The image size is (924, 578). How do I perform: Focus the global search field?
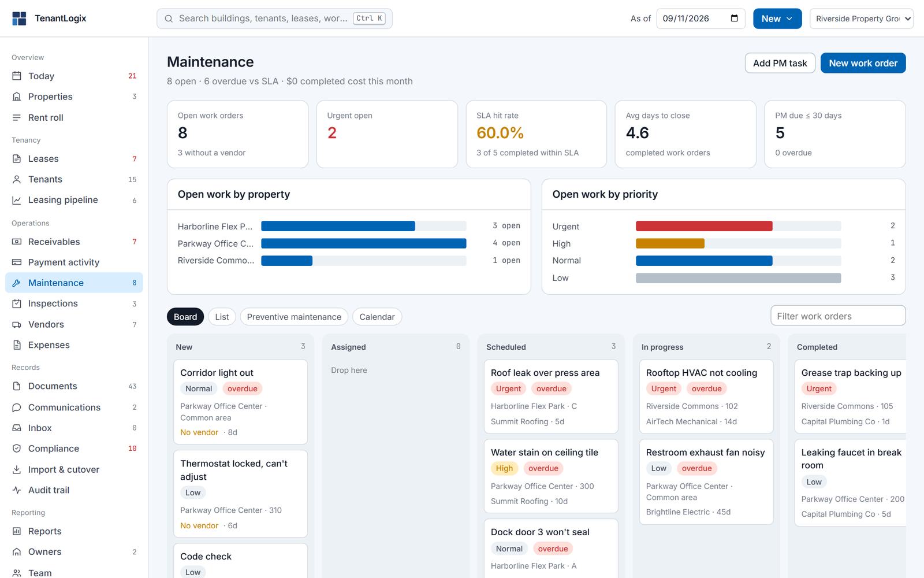pos(274,18)
